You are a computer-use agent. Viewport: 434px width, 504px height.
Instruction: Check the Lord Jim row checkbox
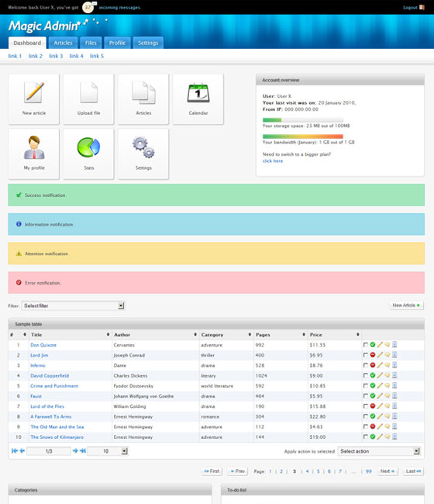pos(366,355)
